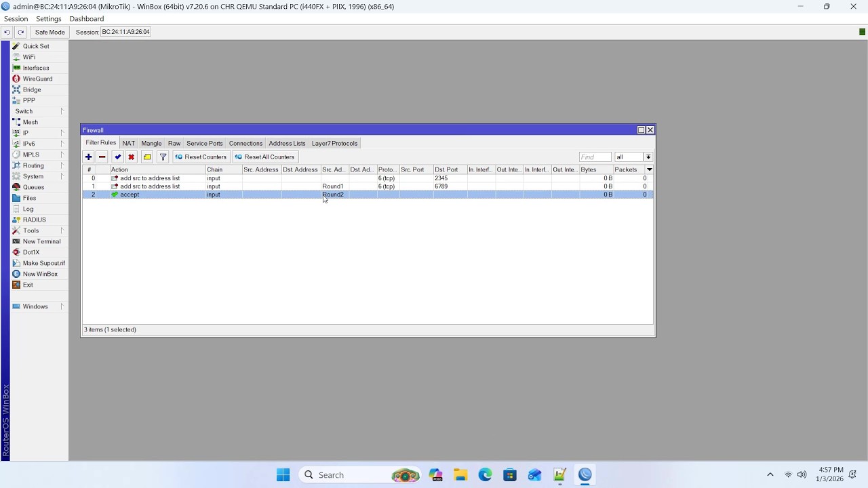Open Bridge in sidebar
Viewport: 868px width, 488px height.
click(32, 89)
